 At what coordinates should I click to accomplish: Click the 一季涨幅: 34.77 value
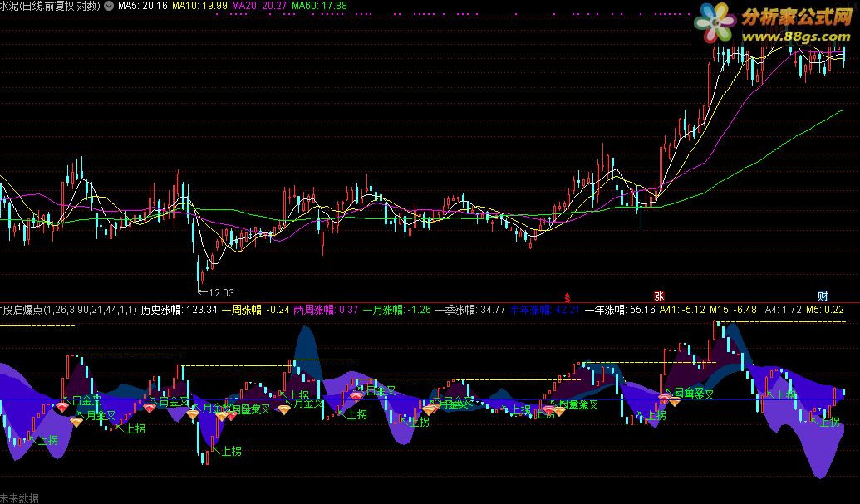click(x=470, y=310)
